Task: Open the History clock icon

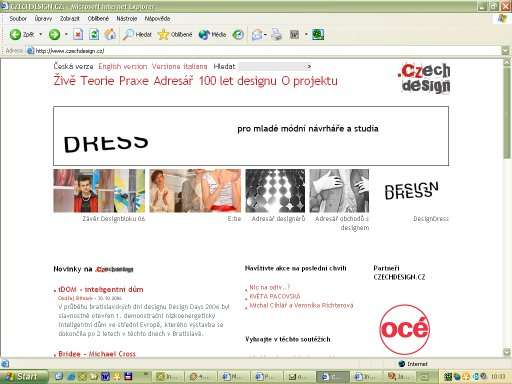Action: coord(238,34)
